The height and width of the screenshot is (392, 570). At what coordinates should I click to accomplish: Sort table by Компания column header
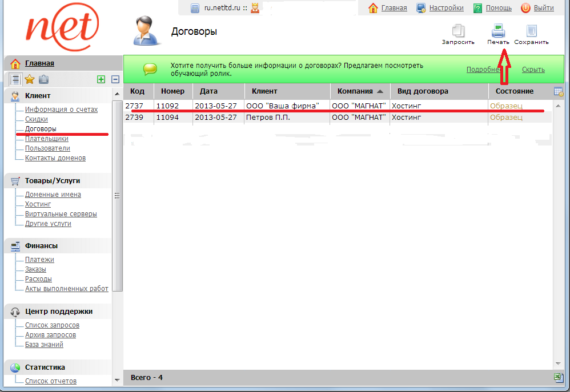pos(355,91)
